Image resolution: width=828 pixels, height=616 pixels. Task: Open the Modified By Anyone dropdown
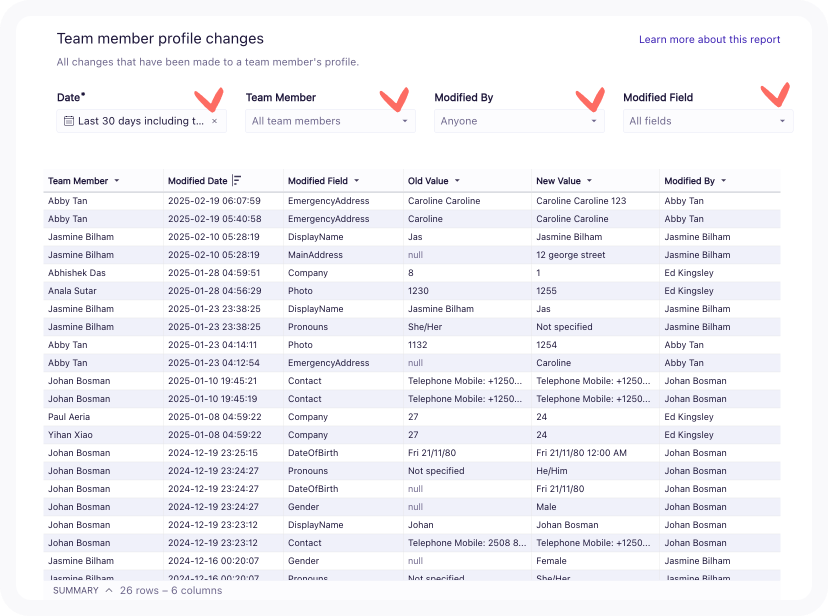tap(519, 121)
